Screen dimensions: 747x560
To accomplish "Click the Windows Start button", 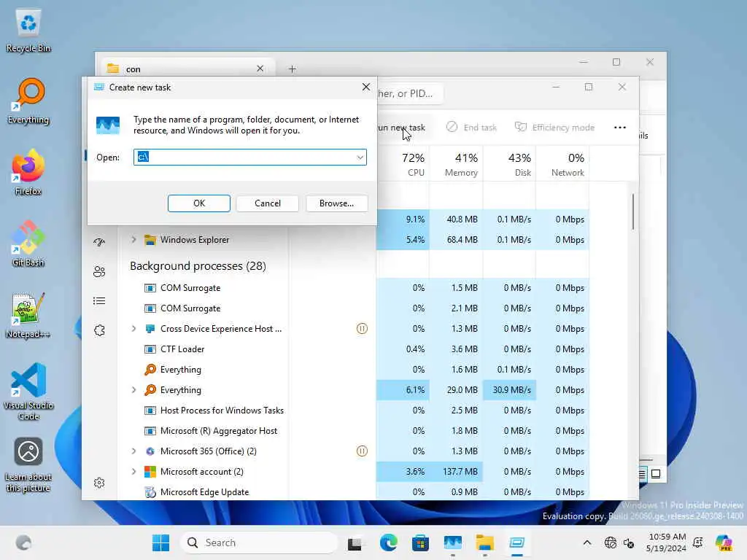I will [160, 542].
